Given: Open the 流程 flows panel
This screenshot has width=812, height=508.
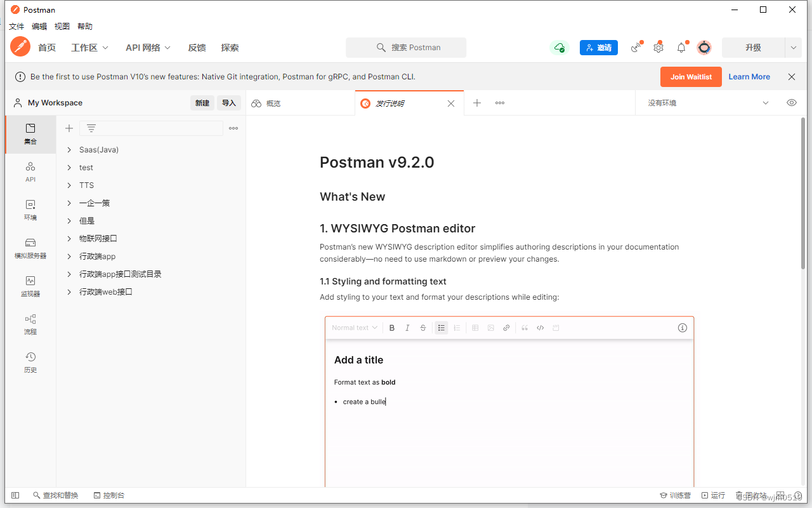Looking at the screenshot, I should 30,324.
